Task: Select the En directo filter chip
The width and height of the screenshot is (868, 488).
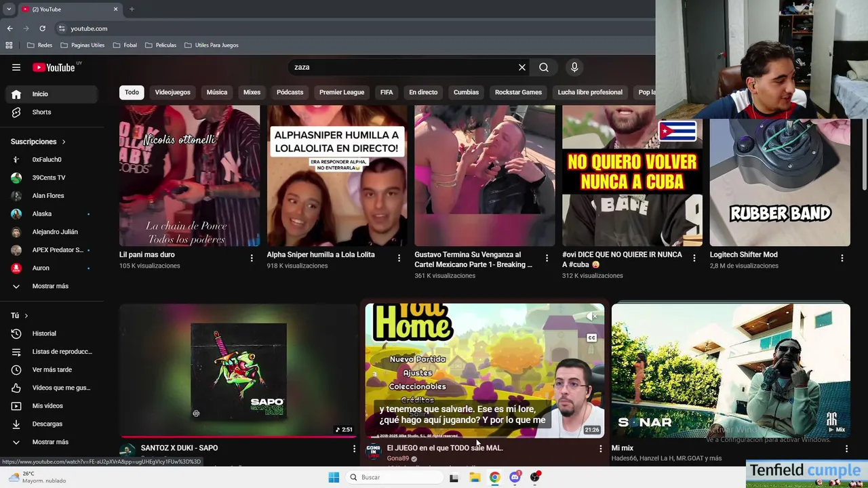Action: pyautogui.click(x=423, y=92)
